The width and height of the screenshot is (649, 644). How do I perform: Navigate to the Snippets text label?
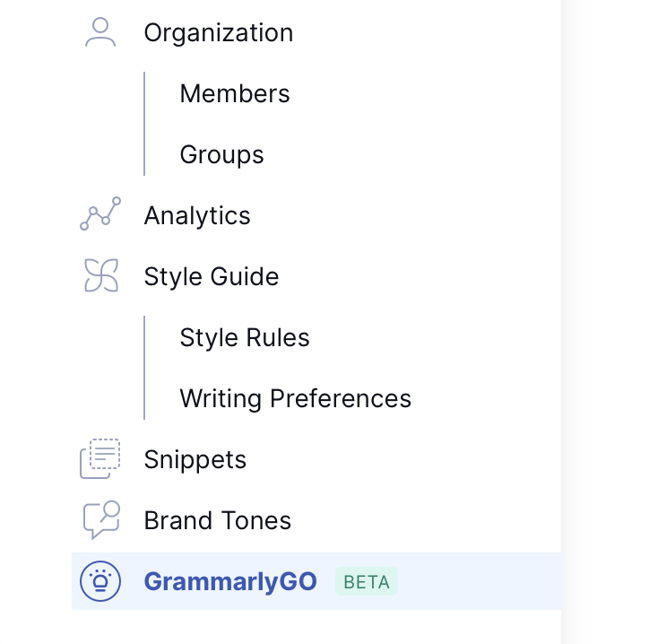point(195,460)
